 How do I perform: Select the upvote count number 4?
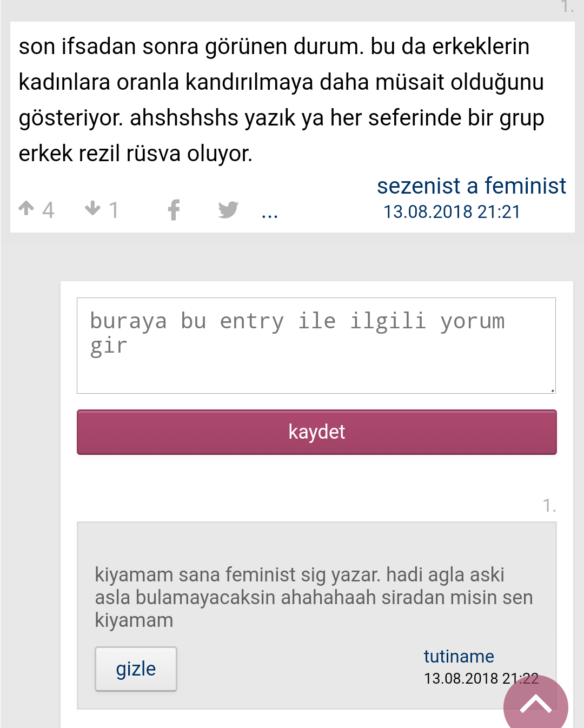[x=48, y=210]
